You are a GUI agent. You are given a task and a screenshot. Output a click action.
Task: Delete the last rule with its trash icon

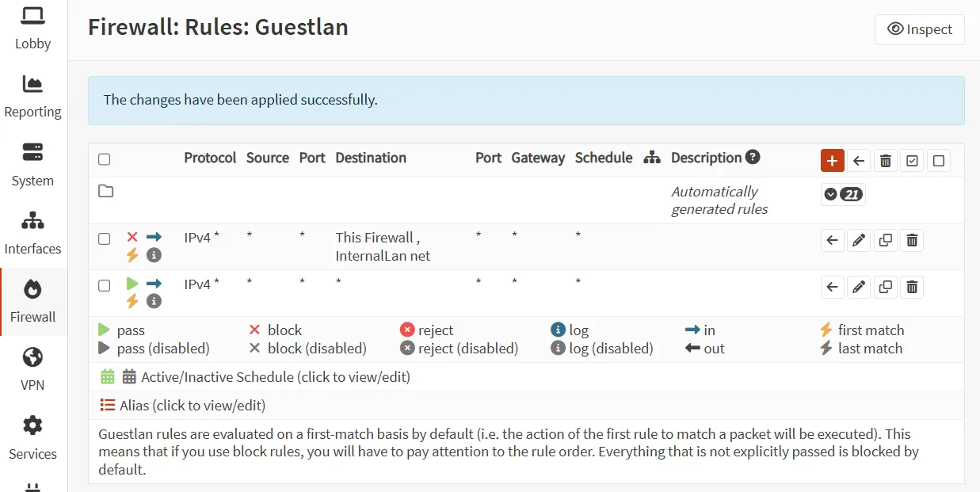911,287
